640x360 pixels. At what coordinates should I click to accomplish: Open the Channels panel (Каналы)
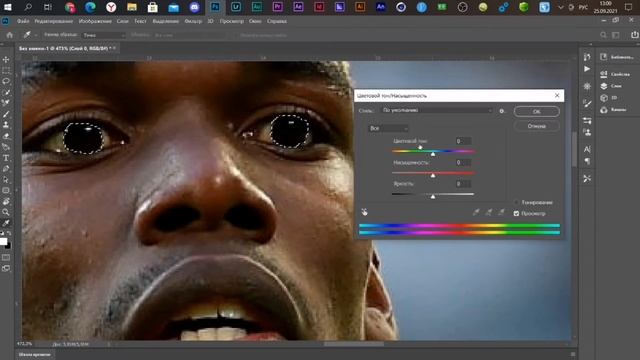pos(613,110)
